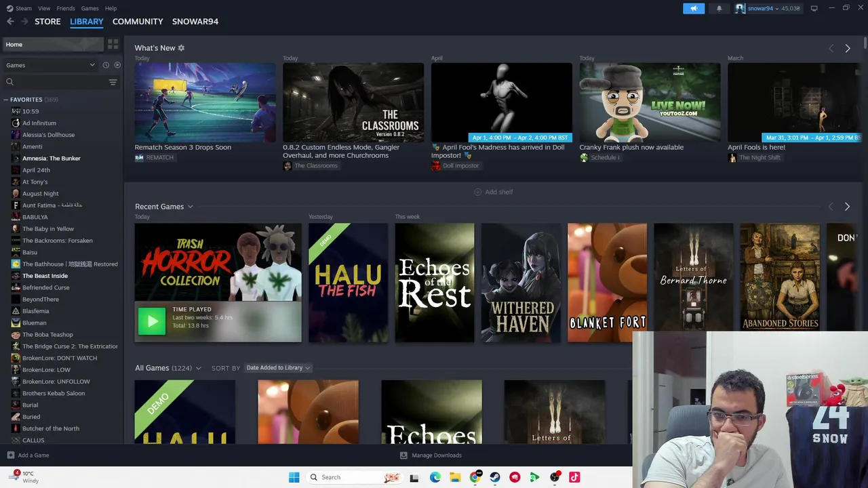Open the SNOWAR94 profile tab
Viewport: 868px width, 488px height.
(x=195, y=22)
